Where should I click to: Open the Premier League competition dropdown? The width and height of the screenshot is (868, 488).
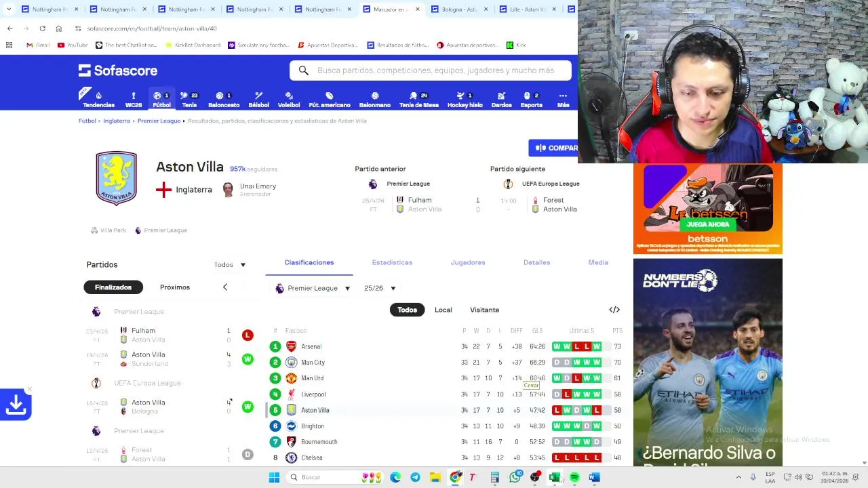coord(313,288)
